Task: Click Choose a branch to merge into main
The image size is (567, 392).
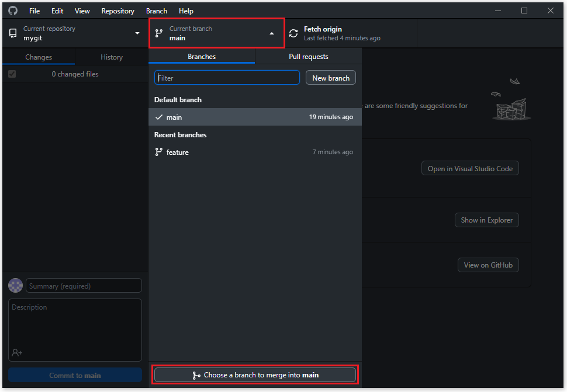Action: 255,375
